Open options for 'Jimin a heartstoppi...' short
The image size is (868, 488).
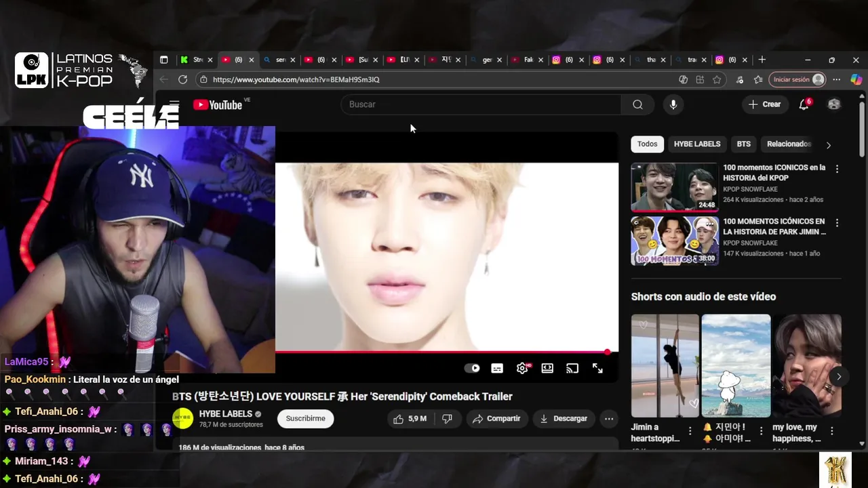[x=690, y=430]
